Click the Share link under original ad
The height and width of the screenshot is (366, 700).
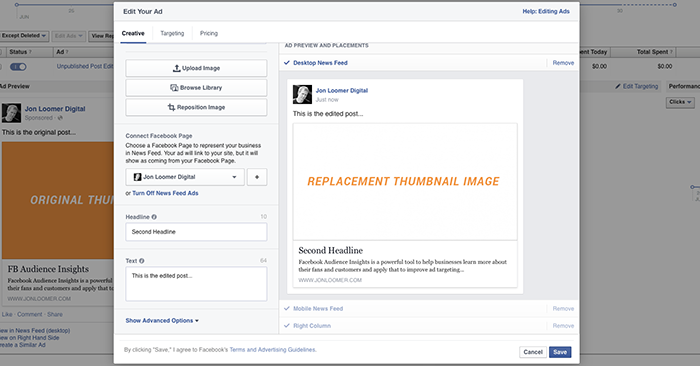click(55, 314)
